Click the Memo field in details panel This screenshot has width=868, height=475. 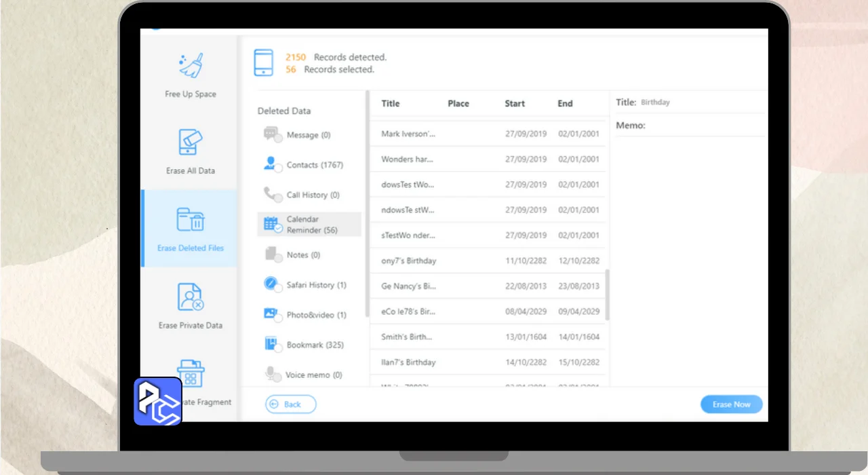click(689, 126)
